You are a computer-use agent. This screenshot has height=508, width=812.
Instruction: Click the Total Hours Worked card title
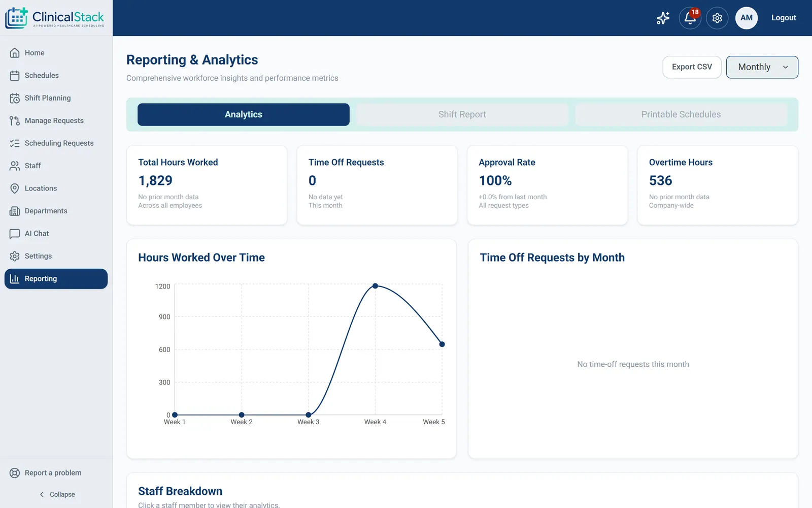coord(178,163)
